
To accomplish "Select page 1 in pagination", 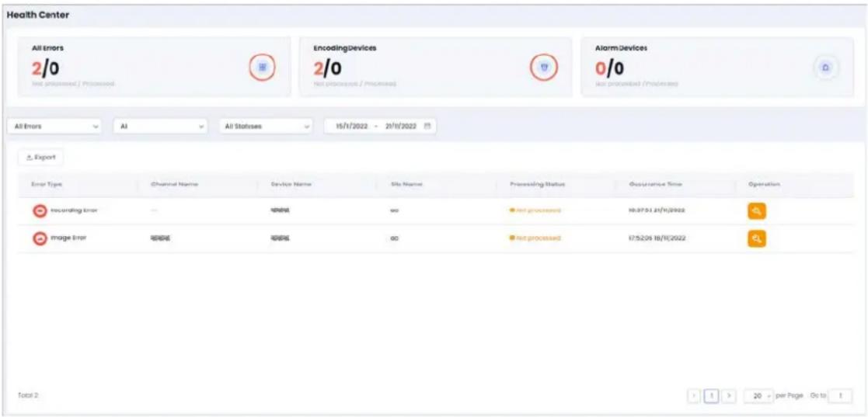I will point(712,396).
